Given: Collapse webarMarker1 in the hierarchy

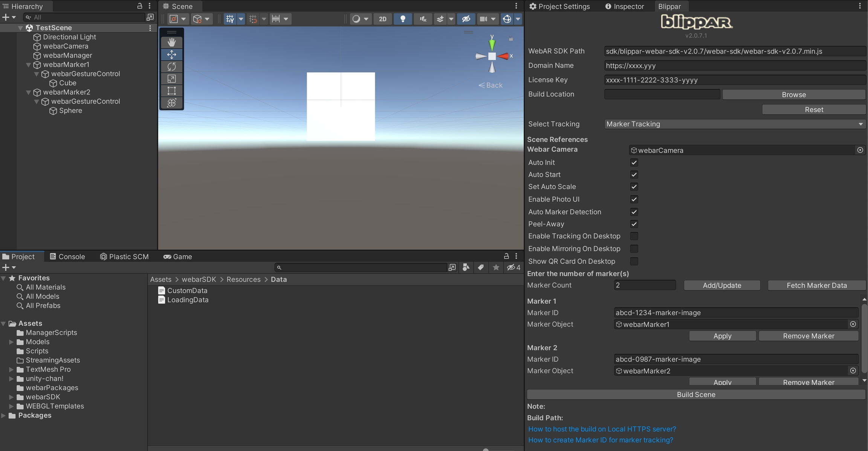Looking at the screenshot, I should click(28, 65).
